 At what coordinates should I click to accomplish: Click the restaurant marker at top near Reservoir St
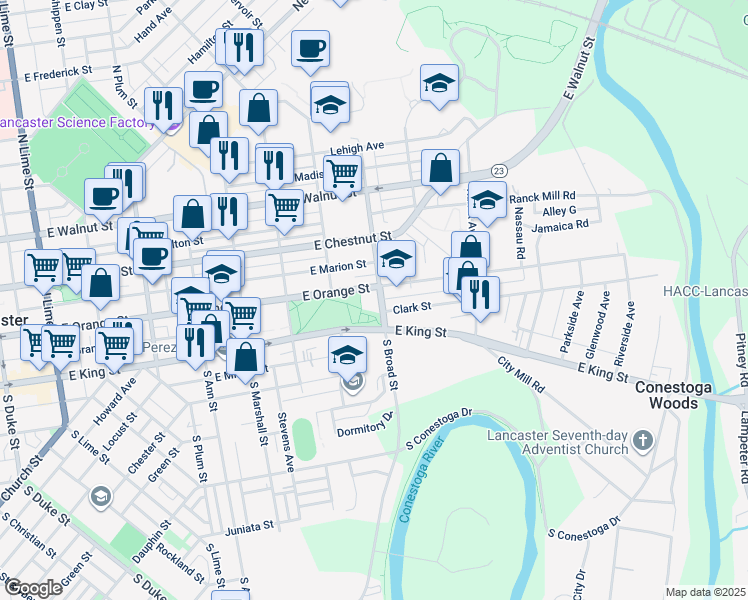(x=244, y=47)
